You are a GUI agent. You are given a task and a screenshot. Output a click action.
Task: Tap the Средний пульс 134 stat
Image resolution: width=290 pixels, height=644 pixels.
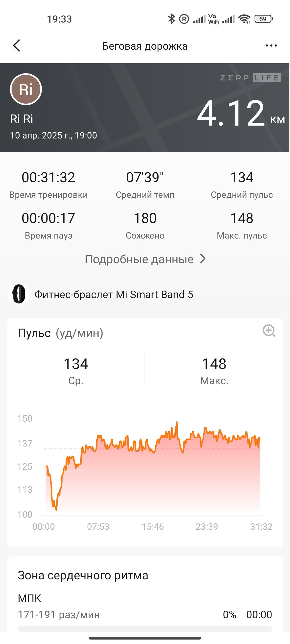tap(242, 185)
